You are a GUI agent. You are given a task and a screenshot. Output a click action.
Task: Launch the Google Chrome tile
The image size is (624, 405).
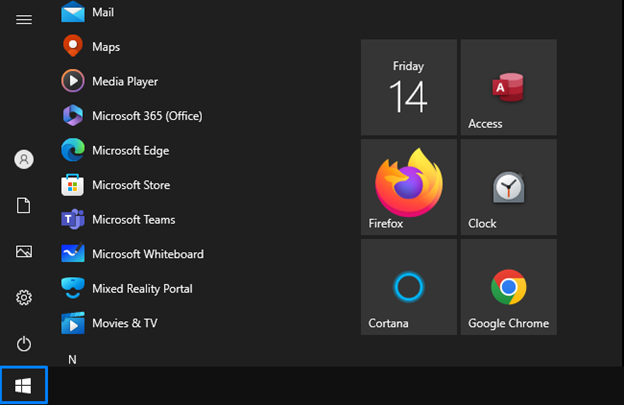pyautogui.click(x=509, y=287)
